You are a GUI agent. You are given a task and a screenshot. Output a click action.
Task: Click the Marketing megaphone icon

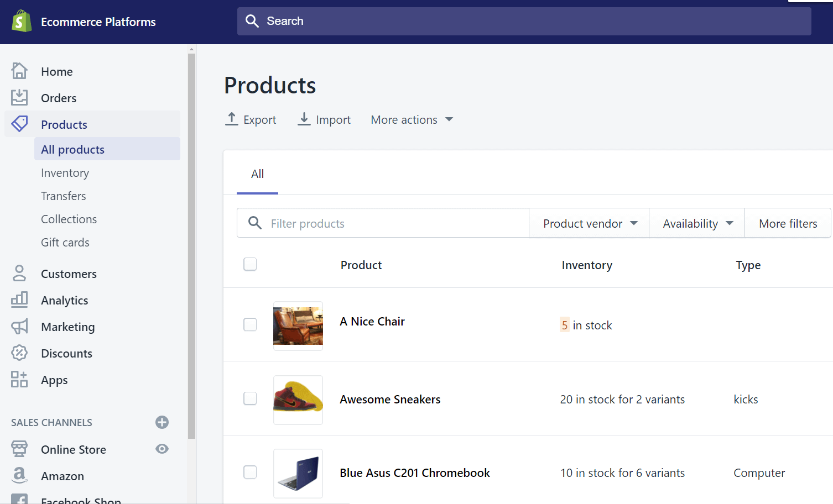19,327
